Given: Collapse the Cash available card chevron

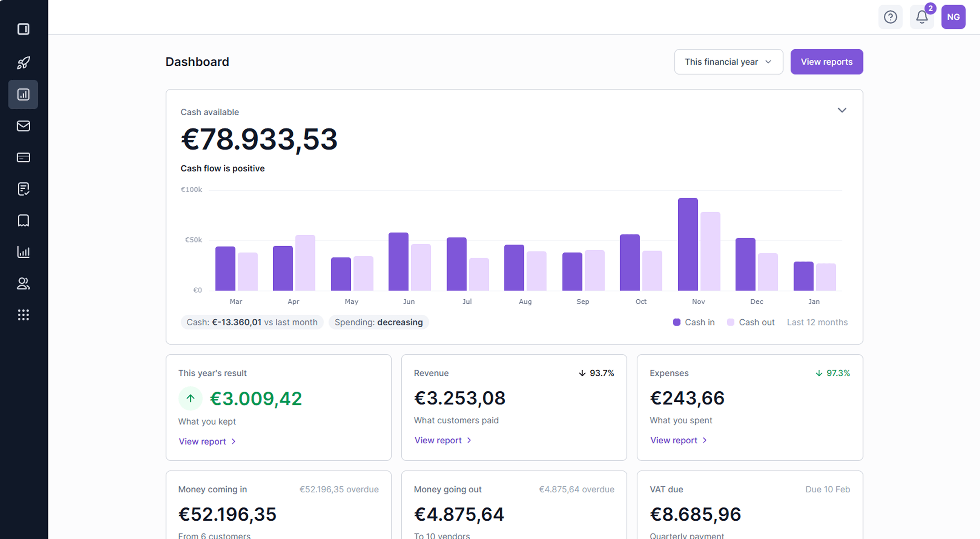Looking at the screenshot, I should (842, 110).
